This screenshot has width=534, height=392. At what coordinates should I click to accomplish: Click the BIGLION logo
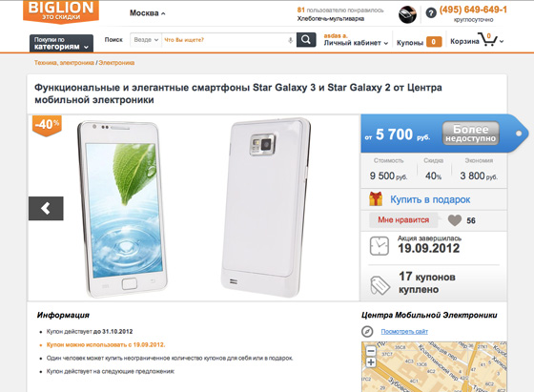coord(61,11)
